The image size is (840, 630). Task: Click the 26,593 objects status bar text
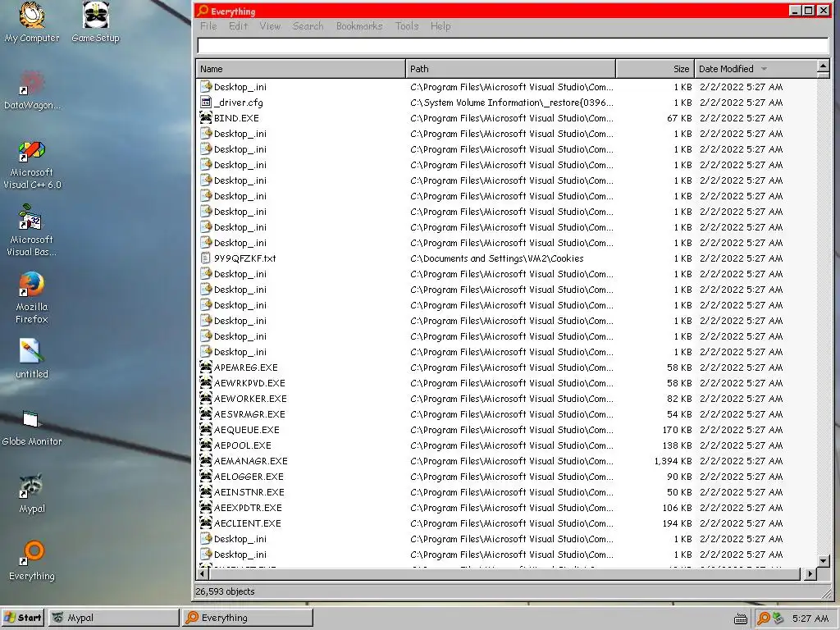pyautogui.click(x=225, y=591)
